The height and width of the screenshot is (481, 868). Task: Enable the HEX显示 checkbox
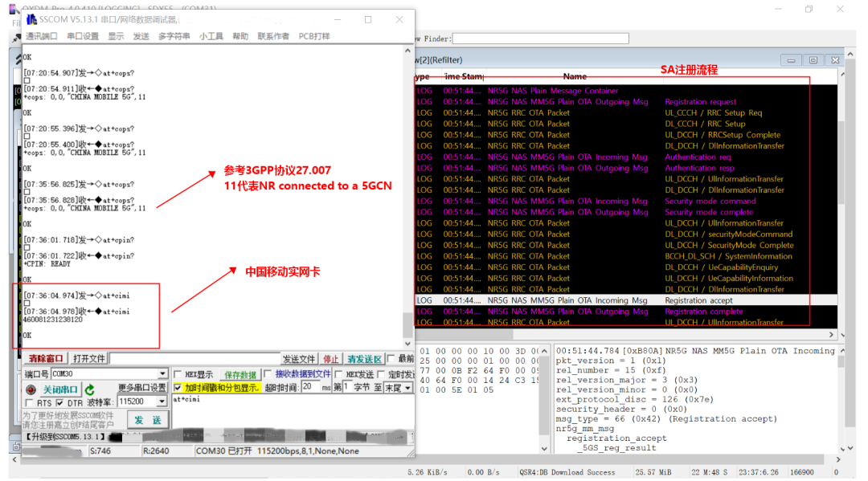pyautogui.click(x=178, y=375)
